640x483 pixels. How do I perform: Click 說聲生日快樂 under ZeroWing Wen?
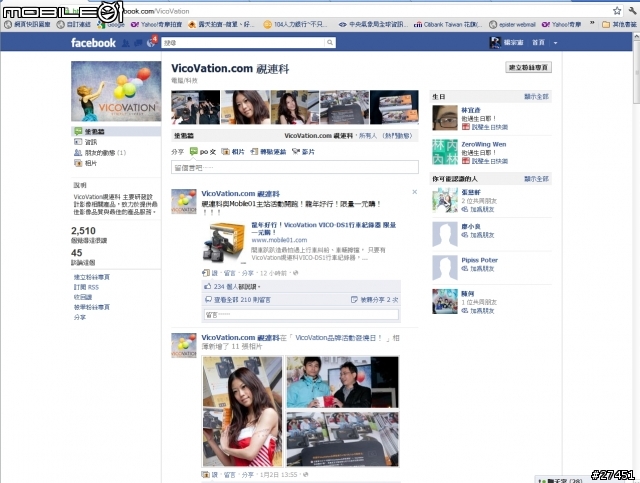489,161
